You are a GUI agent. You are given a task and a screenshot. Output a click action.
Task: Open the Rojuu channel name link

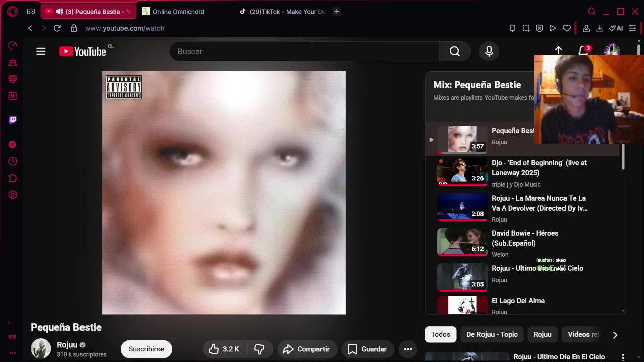click(x=67, y=345)
